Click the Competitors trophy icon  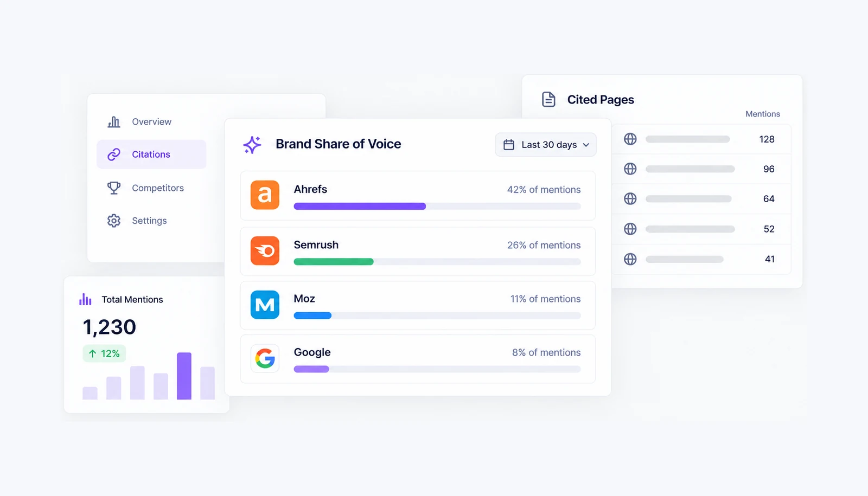tap(114, 188)
